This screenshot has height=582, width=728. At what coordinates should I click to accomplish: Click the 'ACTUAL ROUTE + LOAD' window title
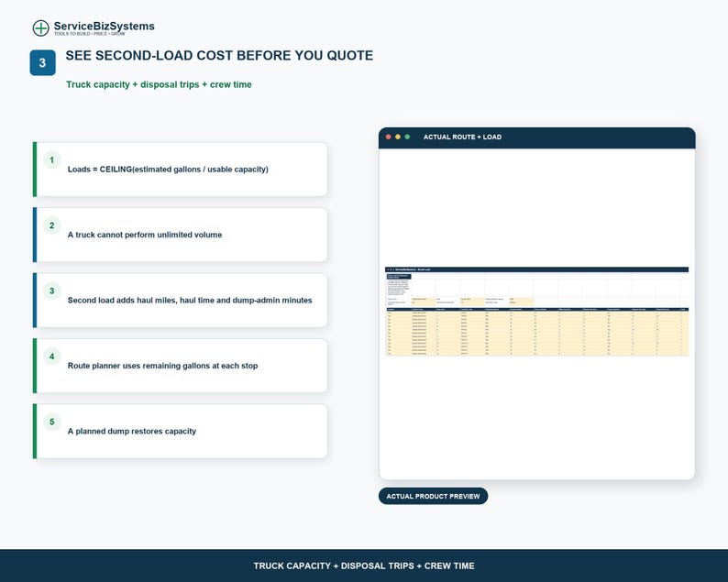tap(462, 137)
